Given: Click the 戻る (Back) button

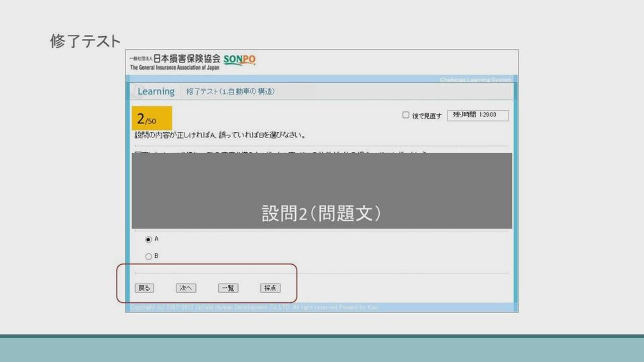Looking at the screenshot, I should (x=144, y=288).
